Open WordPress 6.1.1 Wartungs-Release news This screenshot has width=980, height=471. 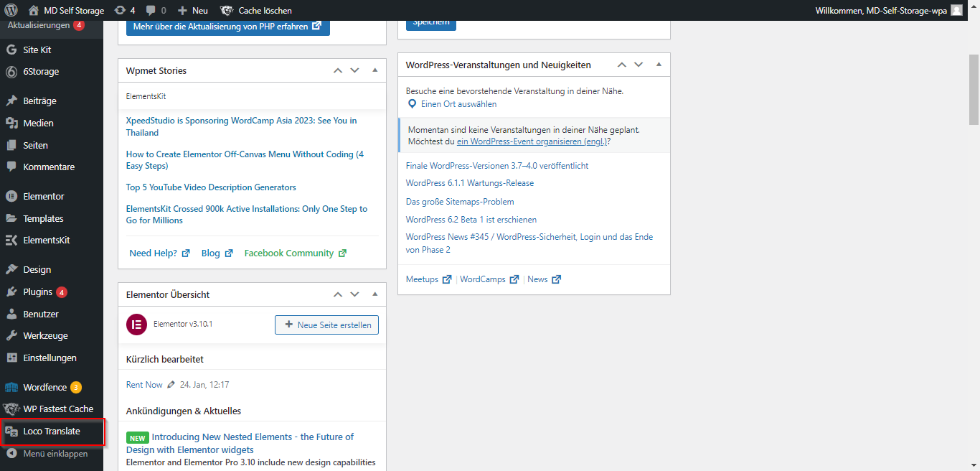[470, 183]
